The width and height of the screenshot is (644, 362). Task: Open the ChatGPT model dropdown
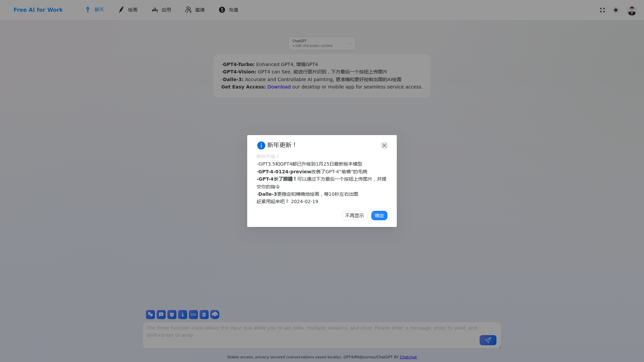click(322, 44)
